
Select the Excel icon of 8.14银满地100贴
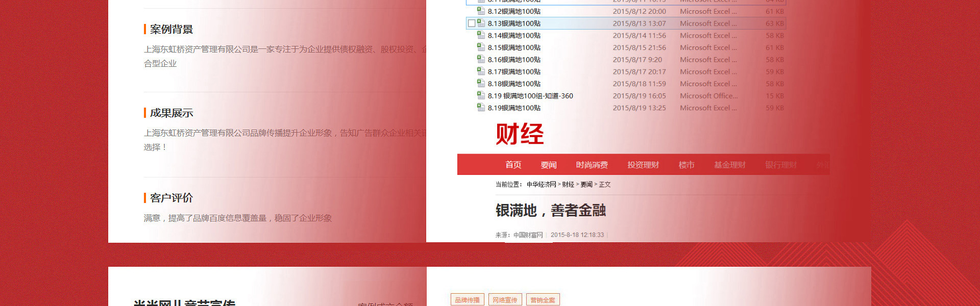tap(481, 35)
